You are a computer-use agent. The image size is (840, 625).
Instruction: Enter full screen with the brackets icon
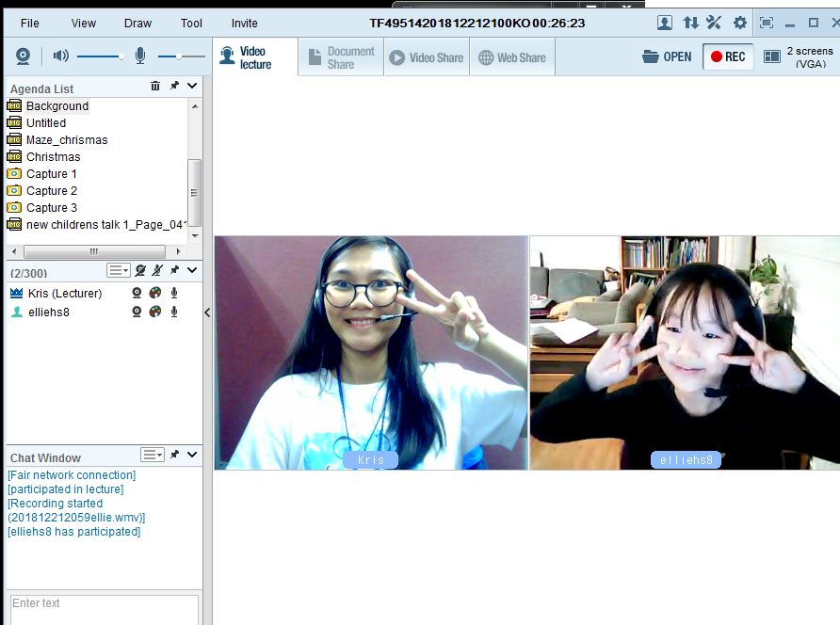(767, 23)
